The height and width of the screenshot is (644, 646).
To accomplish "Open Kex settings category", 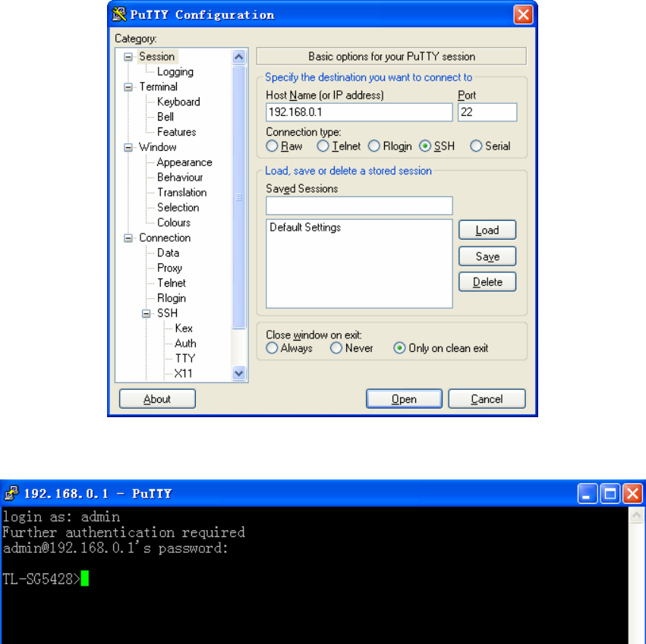I will click(x=184, y=328).
